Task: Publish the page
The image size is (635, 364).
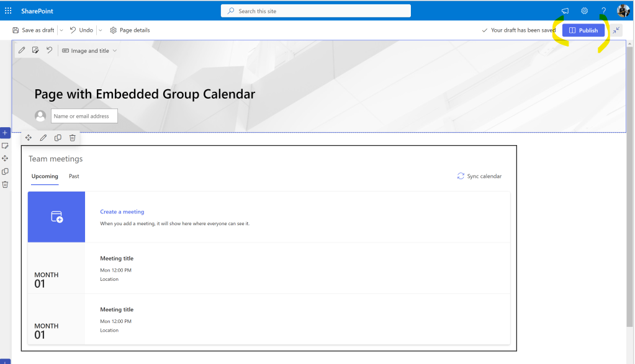Action: tap(583, 30)
